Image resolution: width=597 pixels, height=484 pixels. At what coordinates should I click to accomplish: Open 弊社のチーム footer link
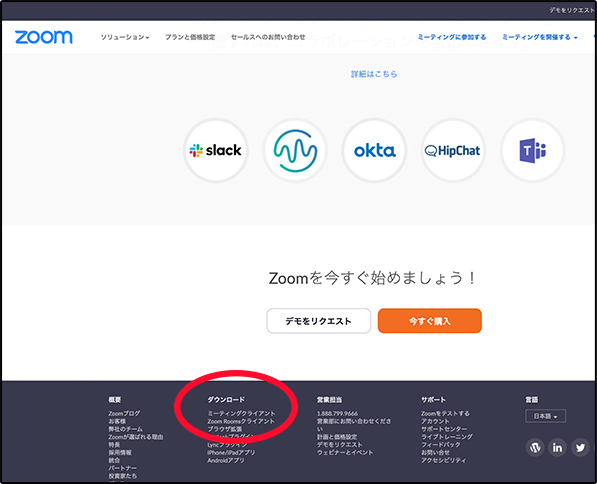tap(125, 429)
